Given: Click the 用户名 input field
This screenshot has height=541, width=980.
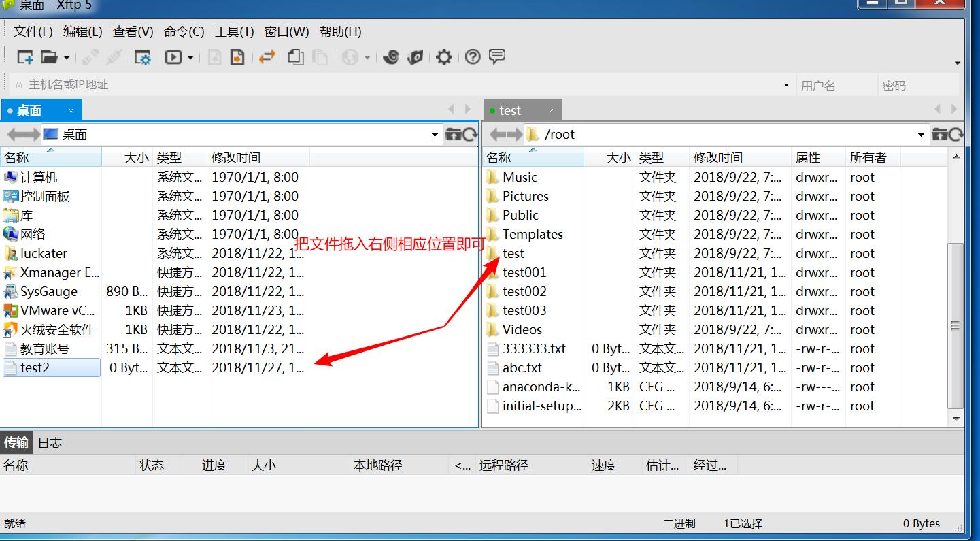Looking at the screenshot, I should (x=837, y=84).
